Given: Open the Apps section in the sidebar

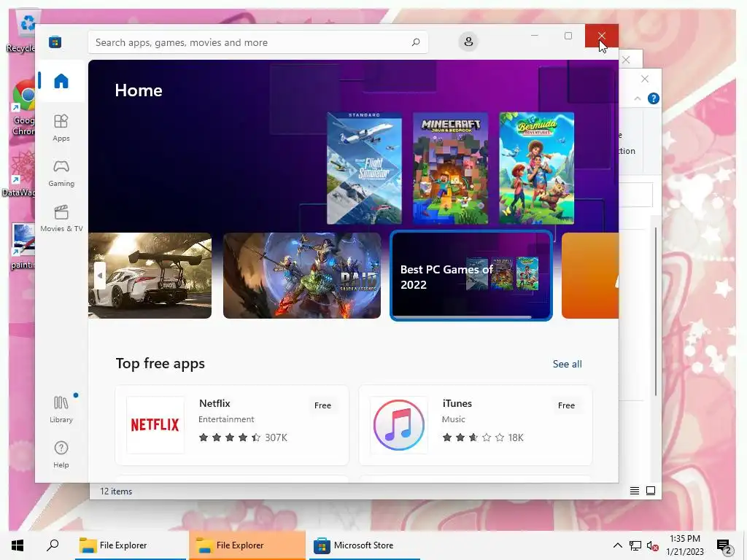Looking at the screenshot, I should (61, 128).
